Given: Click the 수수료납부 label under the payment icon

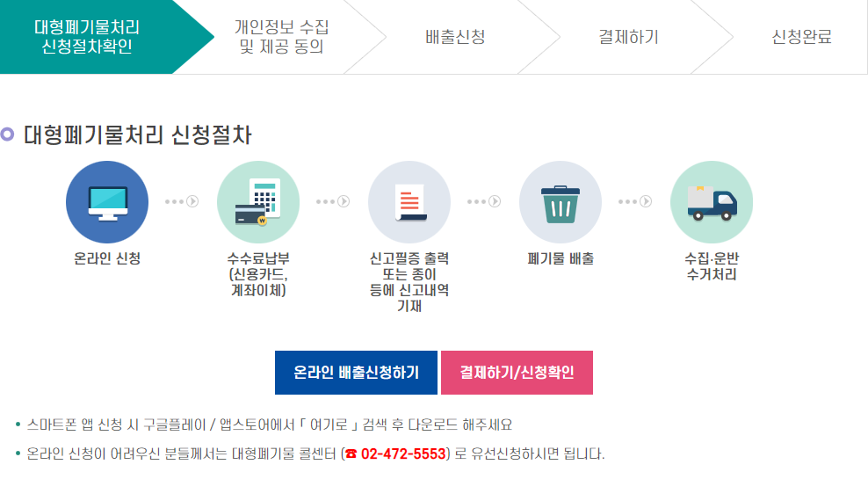Looking at the screenshot, I should pos(257,259).
